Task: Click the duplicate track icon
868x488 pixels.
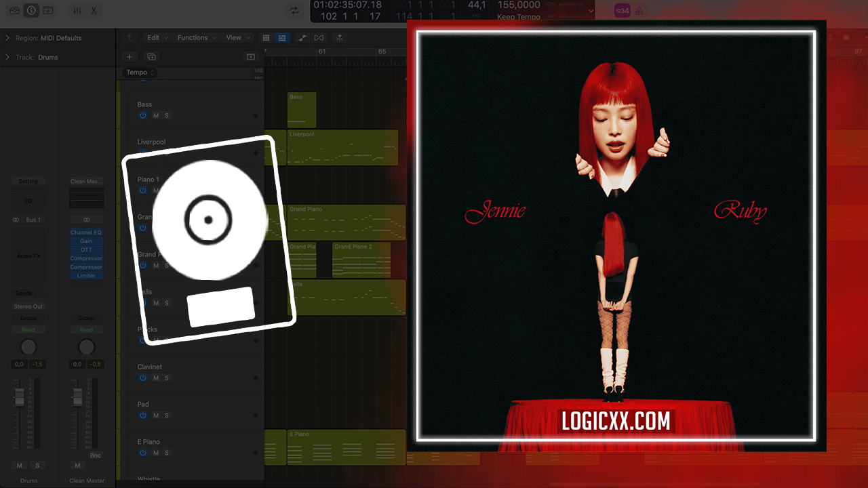Action: pos(151,57)
